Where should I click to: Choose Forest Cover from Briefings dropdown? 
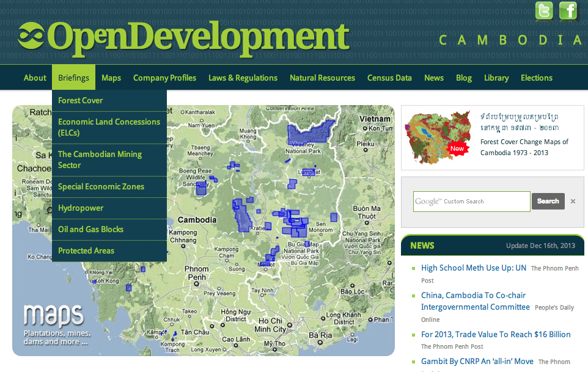(x=109, y=100)
